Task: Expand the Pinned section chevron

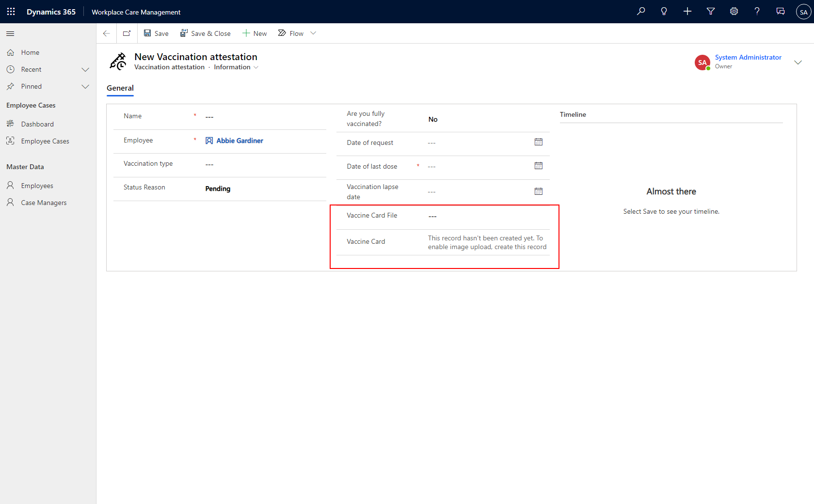Action: pos(85,87)
